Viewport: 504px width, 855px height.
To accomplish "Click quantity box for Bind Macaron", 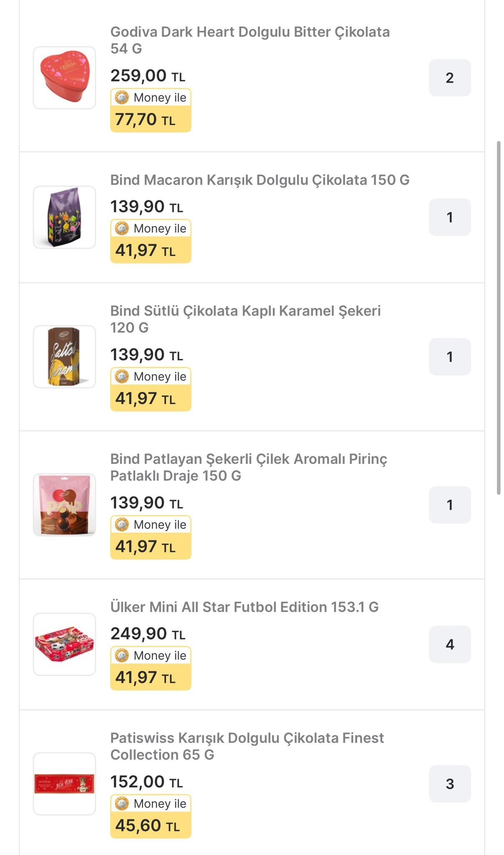I will coord(450,217).
